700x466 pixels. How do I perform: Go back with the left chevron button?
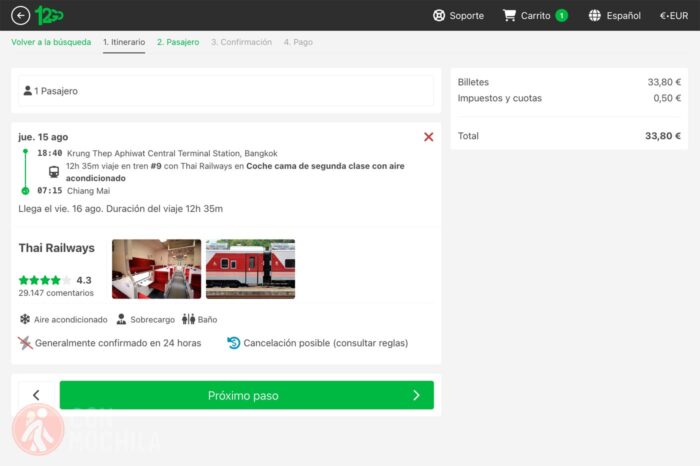[x=37, y=395]
